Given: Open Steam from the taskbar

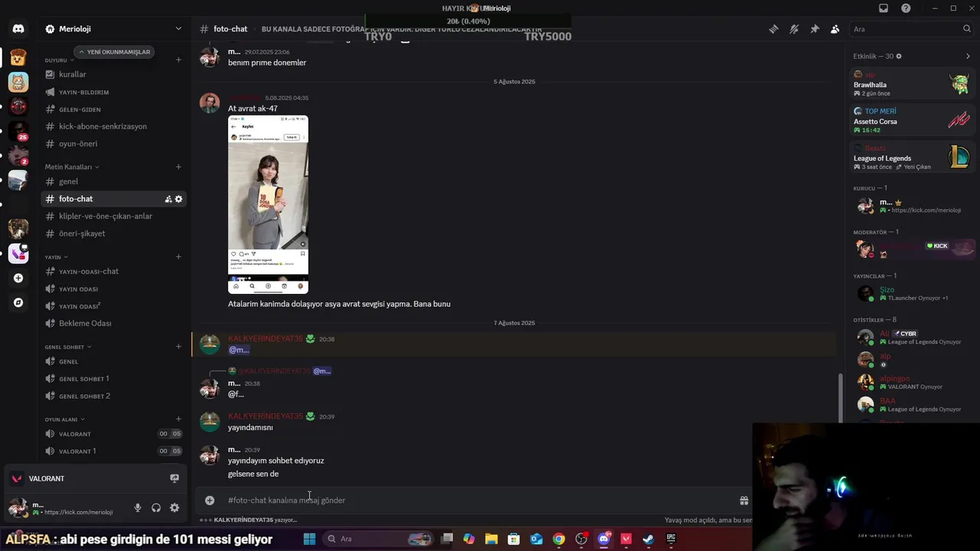Looking at the screenshot, I should point(648,540).
